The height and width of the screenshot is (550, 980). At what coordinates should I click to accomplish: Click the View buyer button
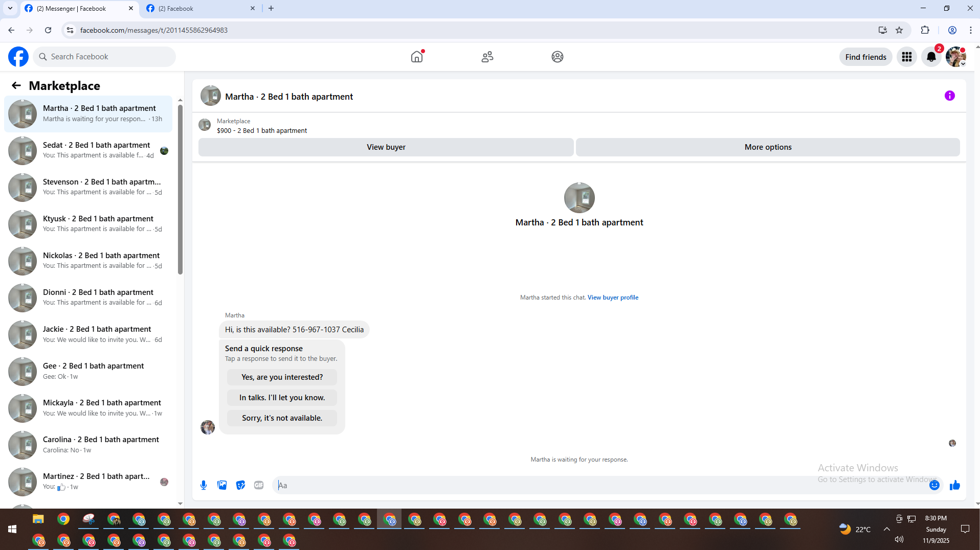[x=386, y=147]
